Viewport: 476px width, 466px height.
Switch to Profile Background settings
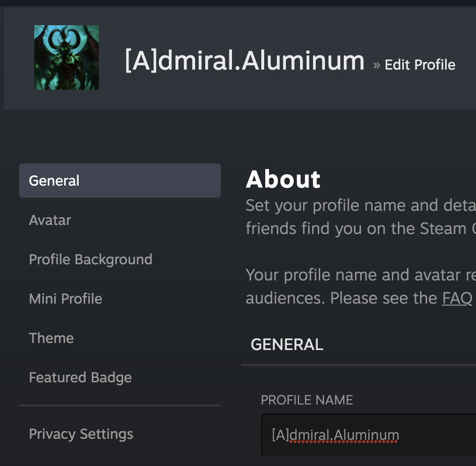point(91,259)
